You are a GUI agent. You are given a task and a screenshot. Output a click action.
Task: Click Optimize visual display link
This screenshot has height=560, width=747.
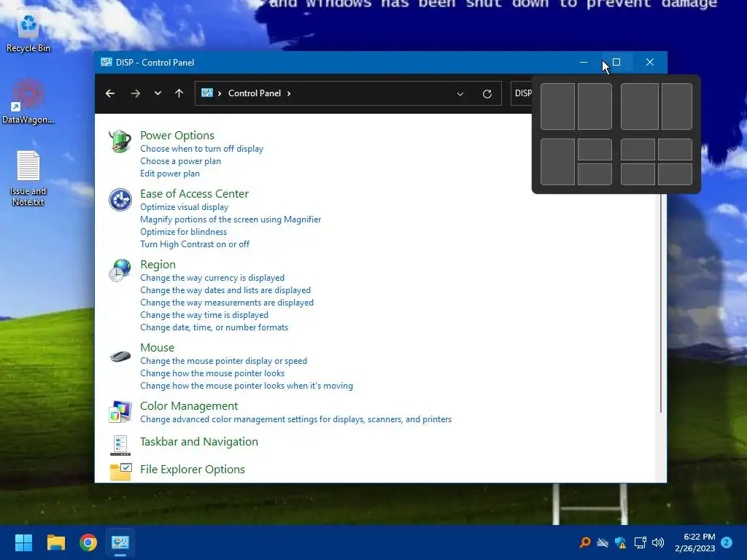tap(184, 207)
